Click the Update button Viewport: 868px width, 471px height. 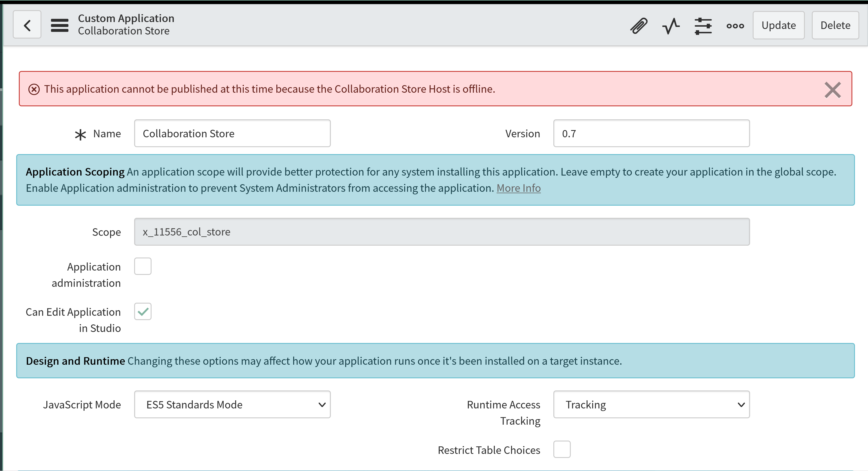pos(778,25)
